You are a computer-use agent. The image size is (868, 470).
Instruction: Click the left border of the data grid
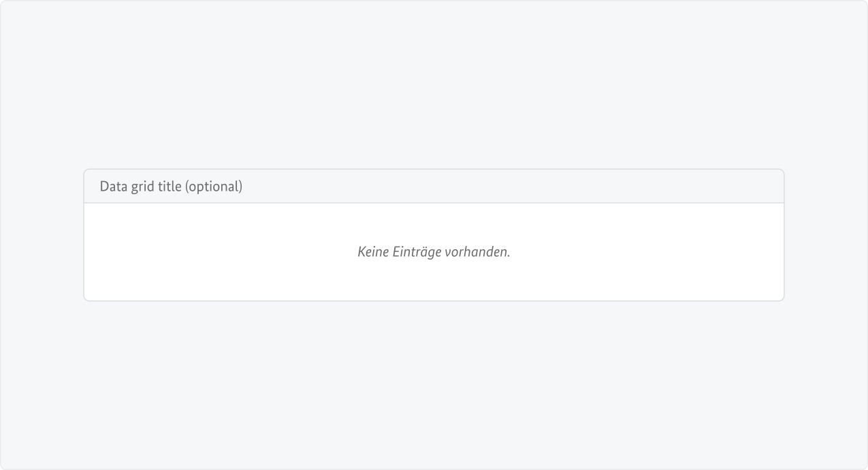[84, 245]
